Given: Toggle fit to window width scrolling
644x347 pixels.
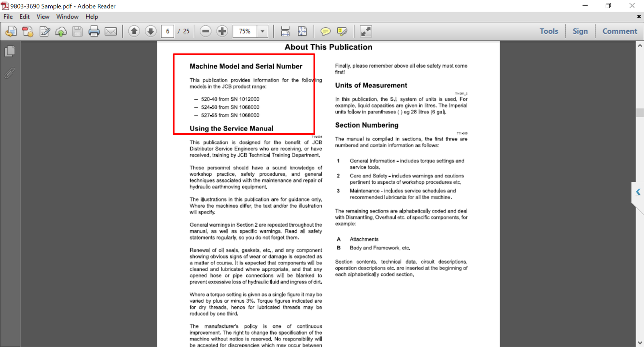Looking at the screenshot, I should point(285,31).
